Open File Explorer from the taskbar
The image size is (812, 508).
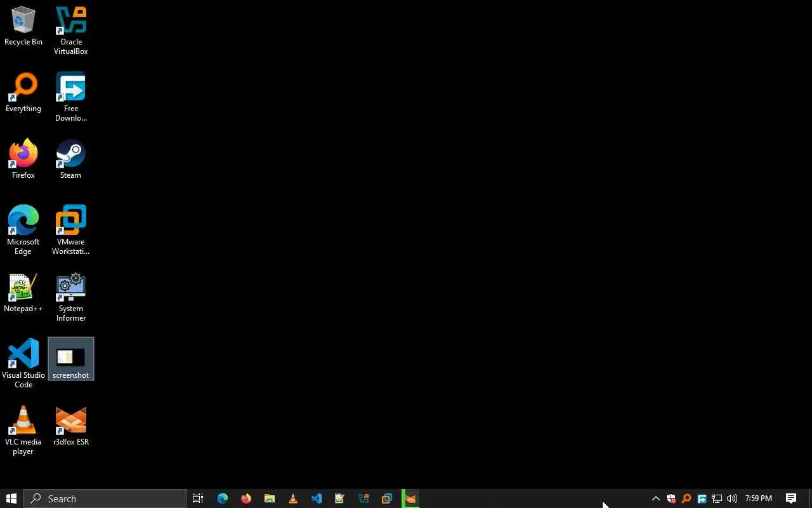tap(270, 498)
